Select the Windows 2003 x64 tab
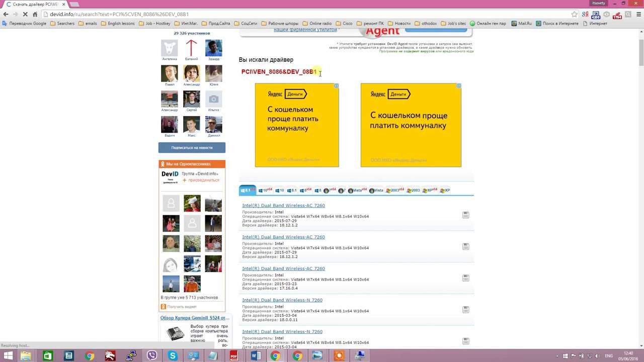 tap(395, 190)
